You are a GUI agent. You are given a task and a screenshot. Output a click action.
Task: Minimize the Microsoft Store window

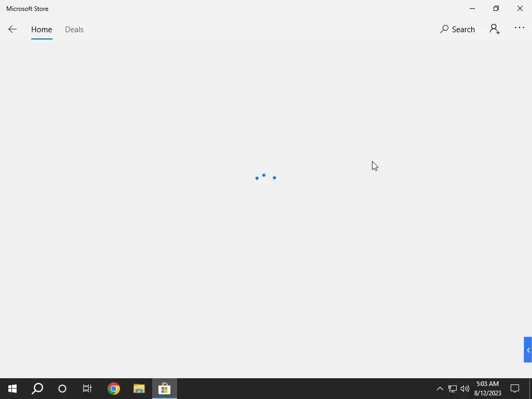(472, 8)
